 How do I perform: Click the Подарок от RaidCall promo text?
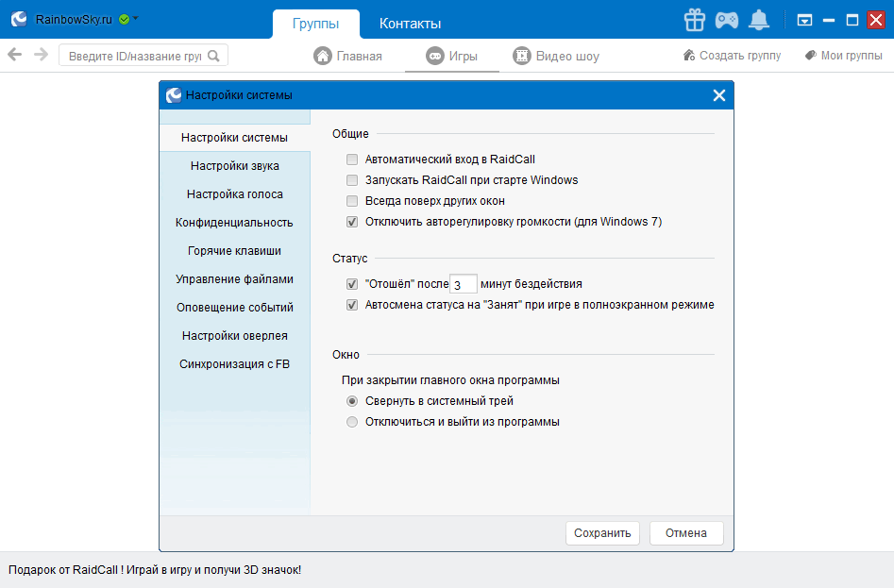(155, 570)
